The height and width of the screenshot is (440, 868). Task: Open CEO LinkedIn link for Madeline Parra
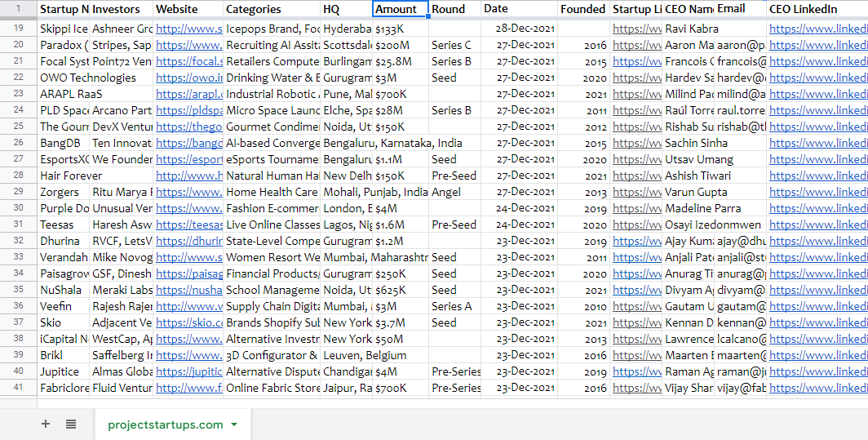[818, 209]
